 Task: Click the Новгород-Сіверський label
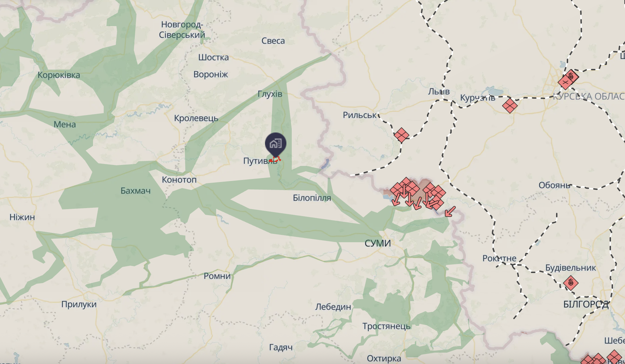182,29
